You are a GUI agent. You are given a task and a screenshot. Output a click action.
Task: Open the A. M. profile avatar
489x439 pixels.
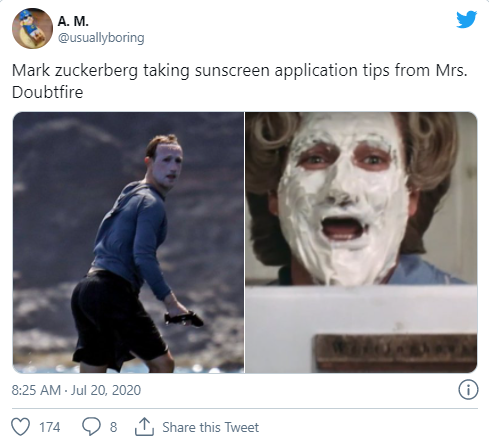[32, 29]
